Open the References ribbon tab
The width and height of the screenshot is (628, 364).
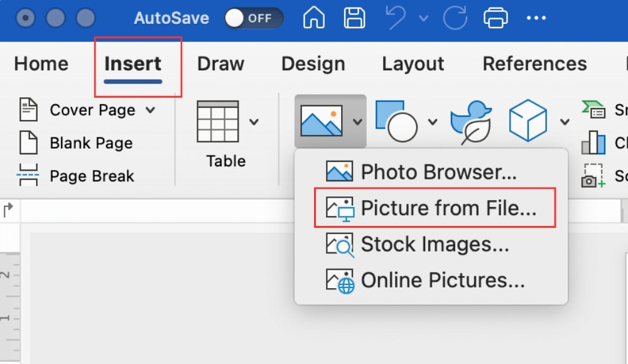[534, 63]
